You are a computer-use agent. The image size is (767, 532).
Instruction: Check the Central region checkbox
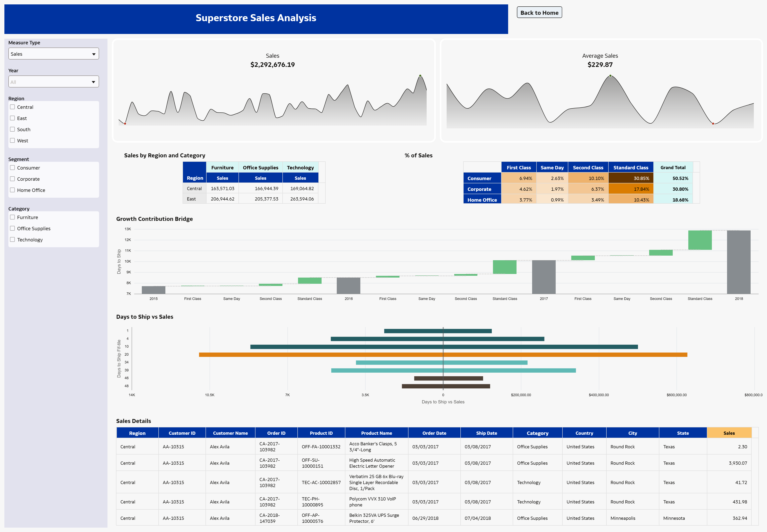tap(12, 107)
